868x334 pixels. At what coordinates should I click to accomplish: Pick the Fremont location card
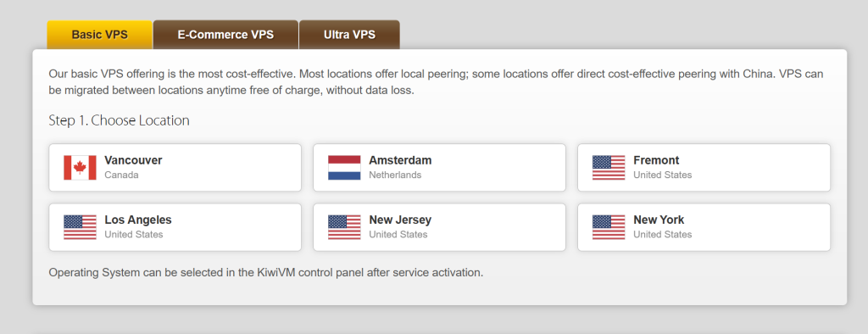704,167
